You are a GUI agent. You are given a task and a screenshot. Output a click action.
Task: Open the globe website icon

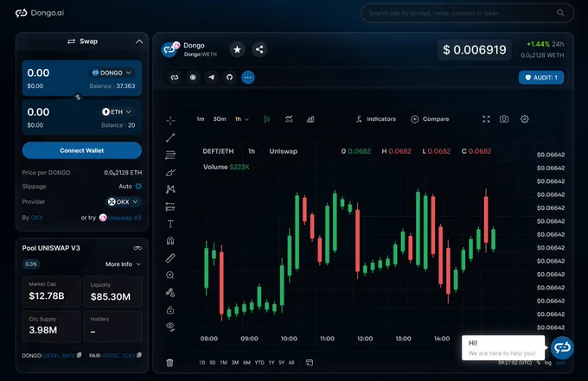[193, 77]
